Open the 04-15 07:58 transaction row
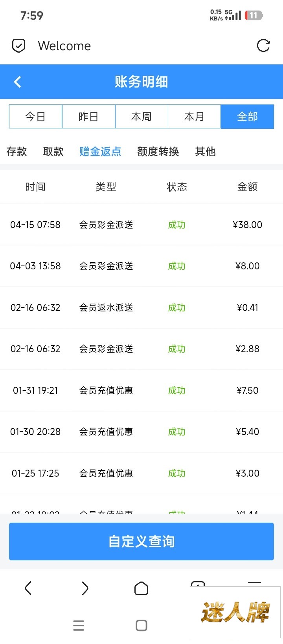Image resolution: width=283 pixels, height=644 pixels. click(x=141, y=225)
